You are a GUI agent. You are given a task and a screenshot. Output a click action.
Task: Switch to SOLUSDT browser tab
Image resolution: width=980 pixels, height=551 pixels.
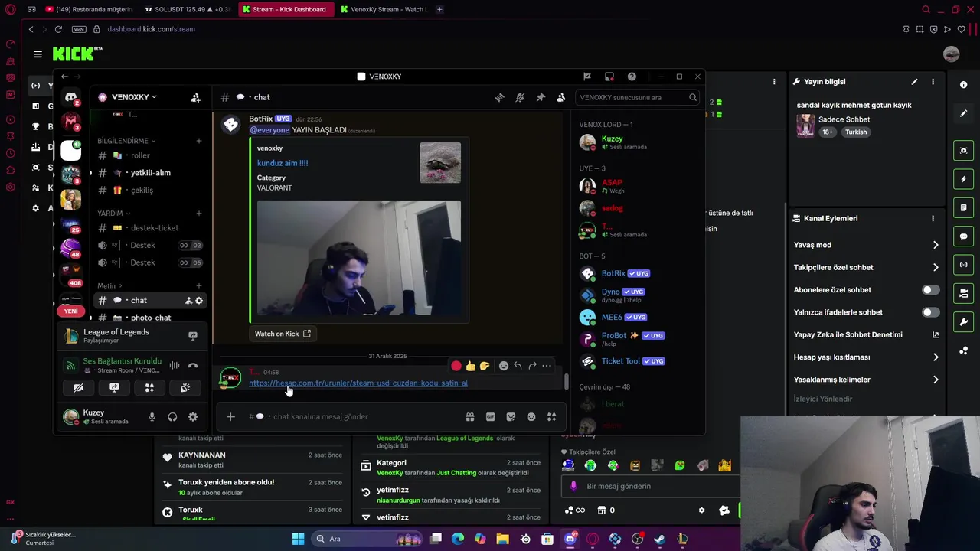pyautogui.click(x=188, y=9)
